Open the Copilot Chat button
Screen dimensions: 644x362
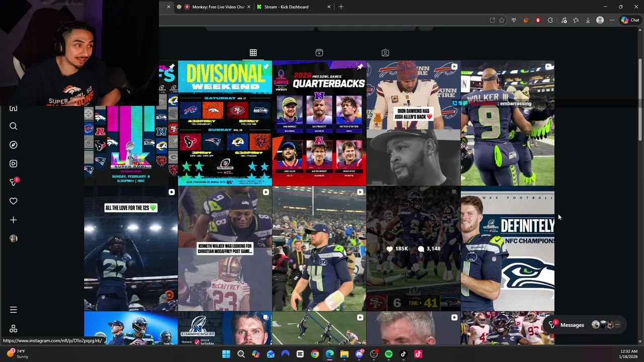tap(630, 20)
